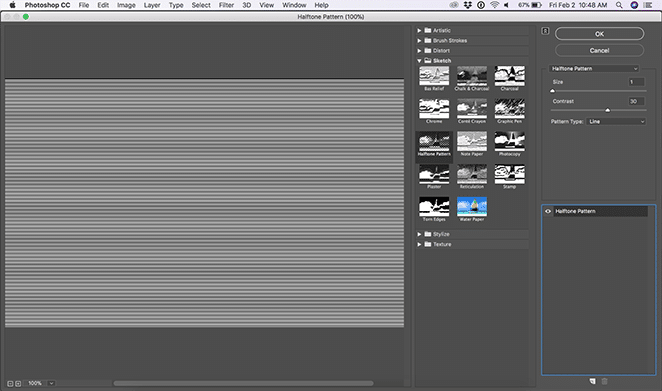The width and height of the screenshot is (662, 391).
Task: Select the Bas Relief filter thumbnail
Action: (434, 76)
